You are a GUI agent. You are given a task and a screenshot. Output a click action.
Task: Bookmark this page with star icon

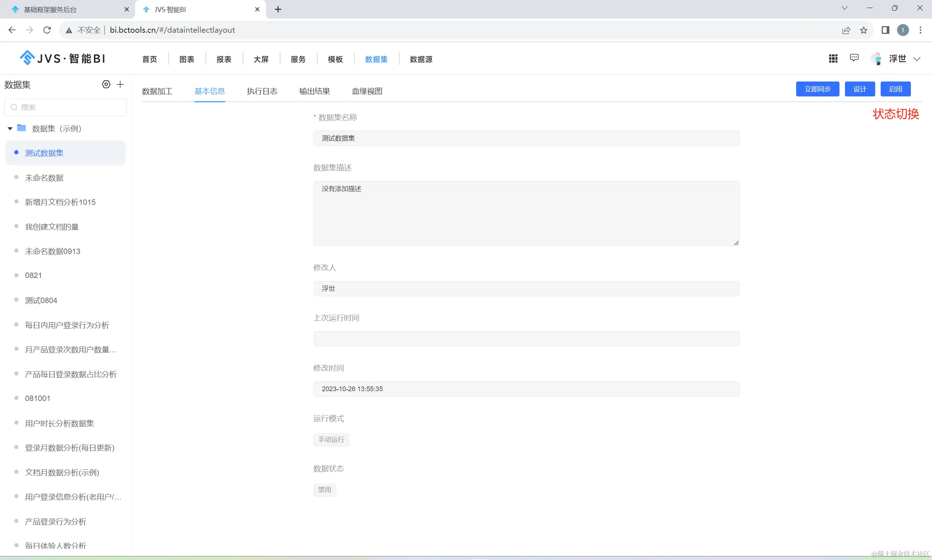coord(864,30)
